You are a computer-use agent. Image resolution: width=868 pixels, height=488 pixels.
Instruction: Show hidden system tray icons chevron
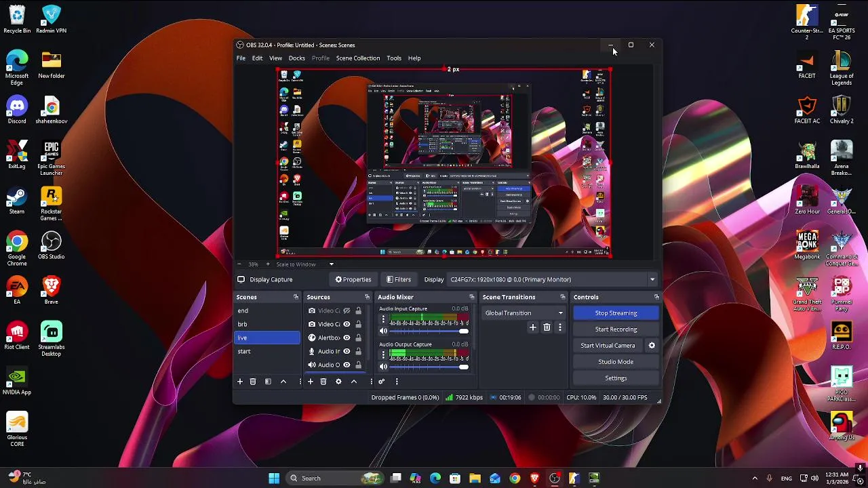755,479
